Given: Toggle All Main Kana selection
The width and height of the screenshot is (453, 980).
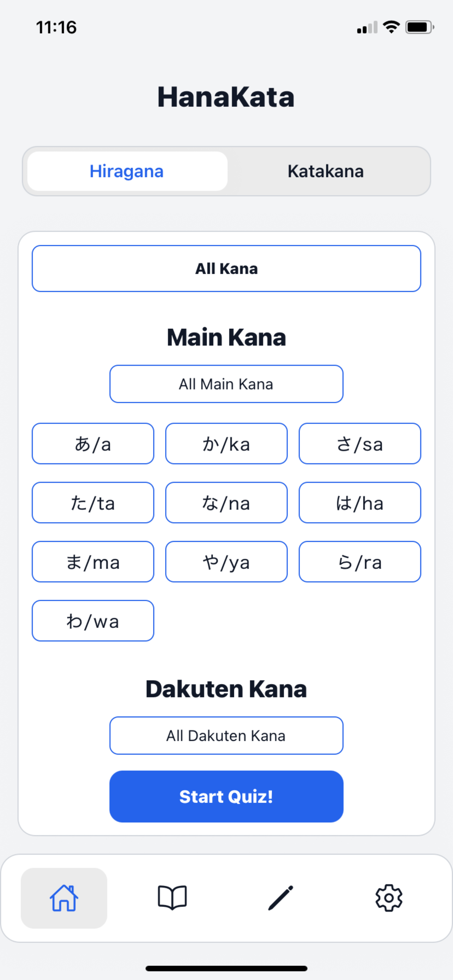Looking at the screenshot, I should (226, 384).
